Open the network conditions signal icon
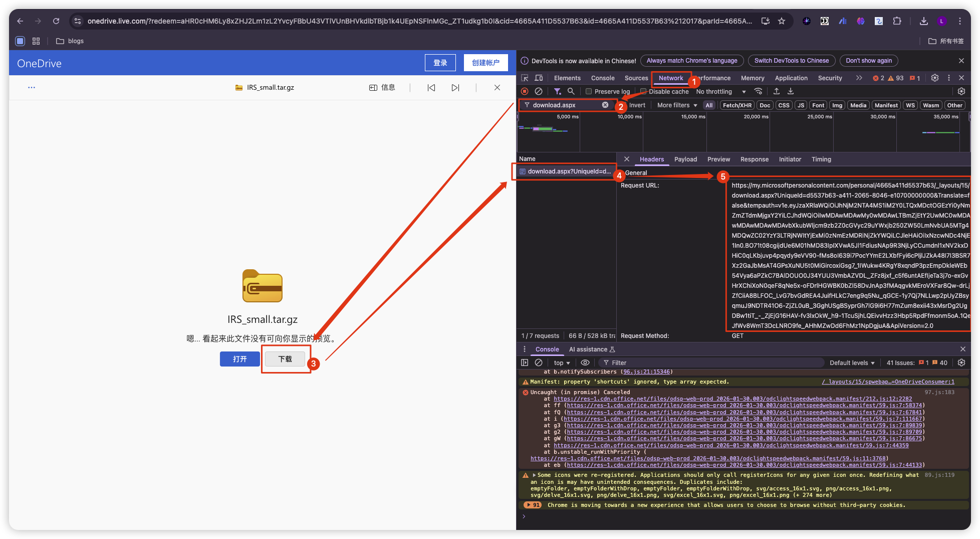This screenshot has height=539, width=980. pyautogui.click(x=759, y=91)
